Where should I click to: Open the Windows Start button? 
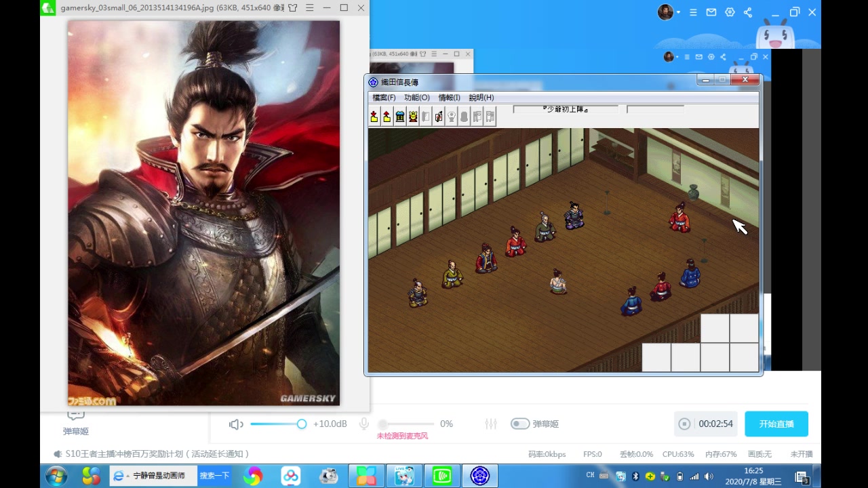tap(56, 476)
